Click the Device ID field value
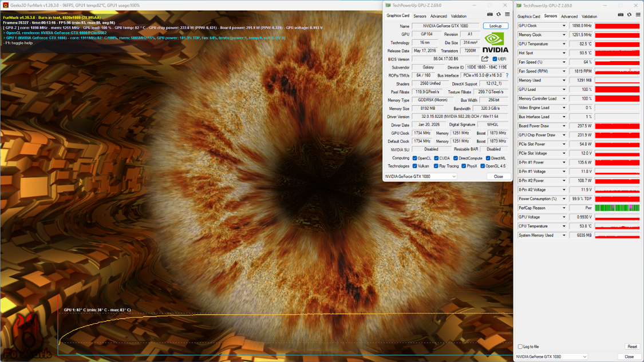Screen dimensions: 644x362 click(x=487, y=67)
